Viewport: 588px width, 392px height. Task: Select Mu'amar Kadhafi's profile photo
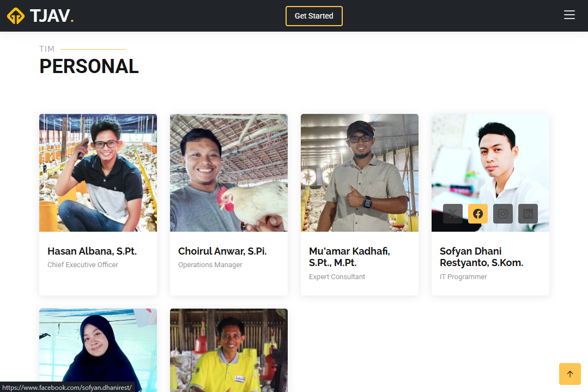coord(360,172)
